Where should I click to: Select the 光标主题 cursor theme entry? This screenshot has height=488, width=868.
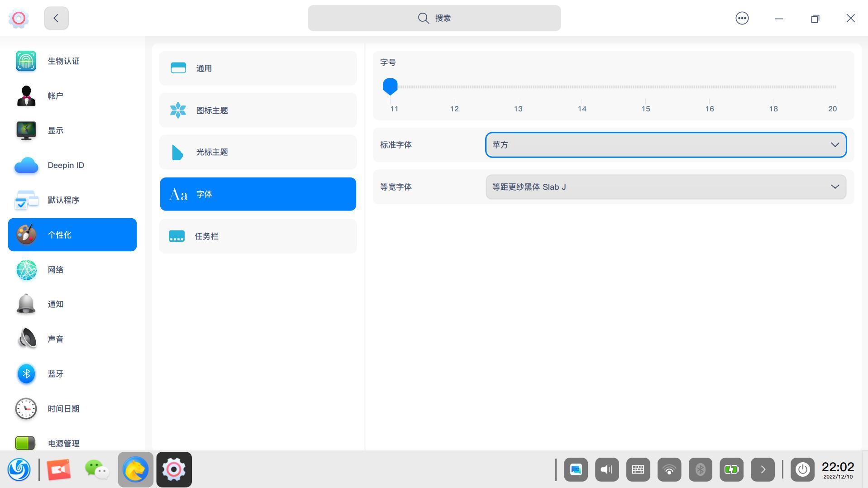[258, 152]
